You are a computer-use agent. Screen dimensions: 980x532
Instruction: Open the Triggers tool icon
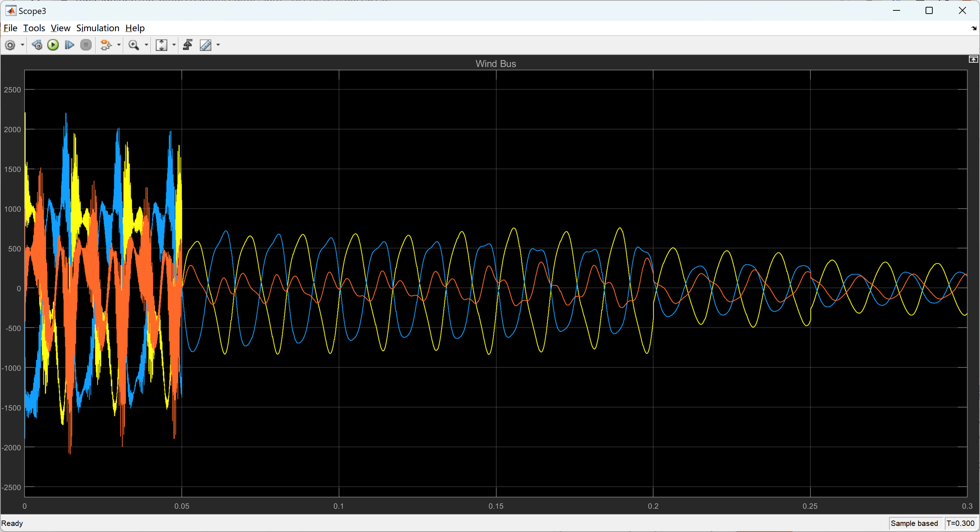pos(188,45)
